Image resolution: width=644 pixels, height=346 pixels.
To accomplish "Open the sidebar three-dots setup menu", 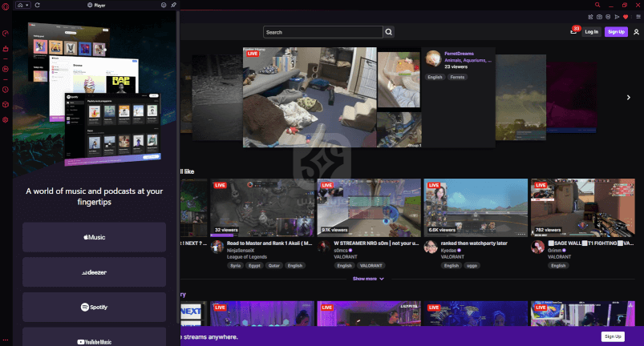I will (x=6, y=340).
